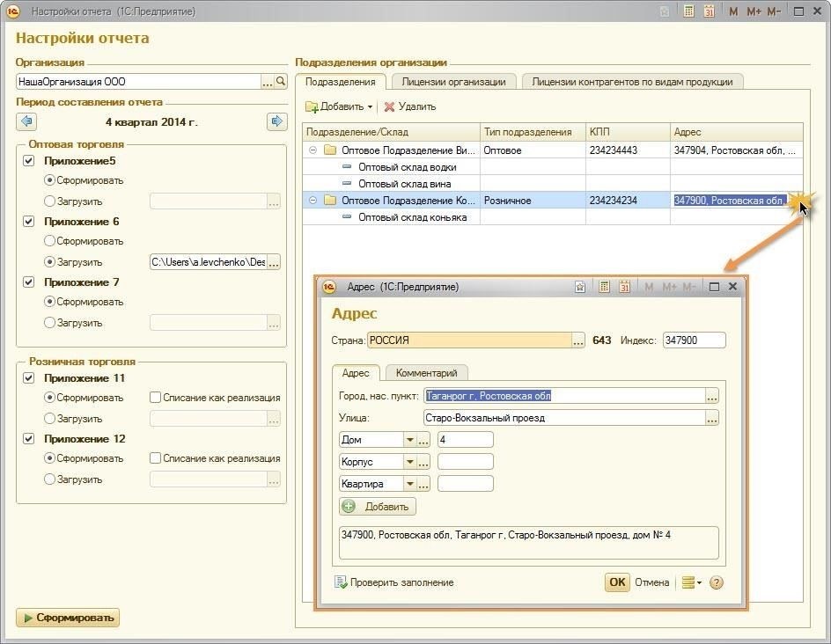This screenshot has height=644, width=831.
Task: Click КПП cell 234234443
Action: [628, 150]
